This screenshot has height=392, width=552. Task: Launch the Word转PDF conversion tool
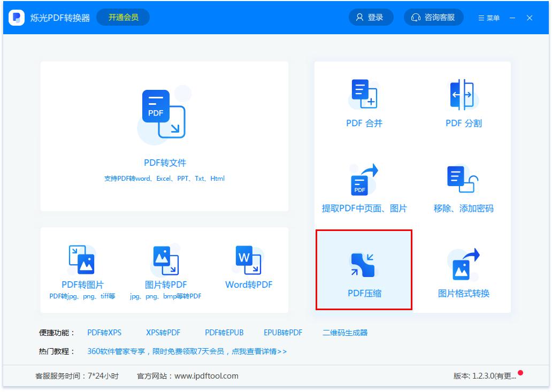(247, 267)
